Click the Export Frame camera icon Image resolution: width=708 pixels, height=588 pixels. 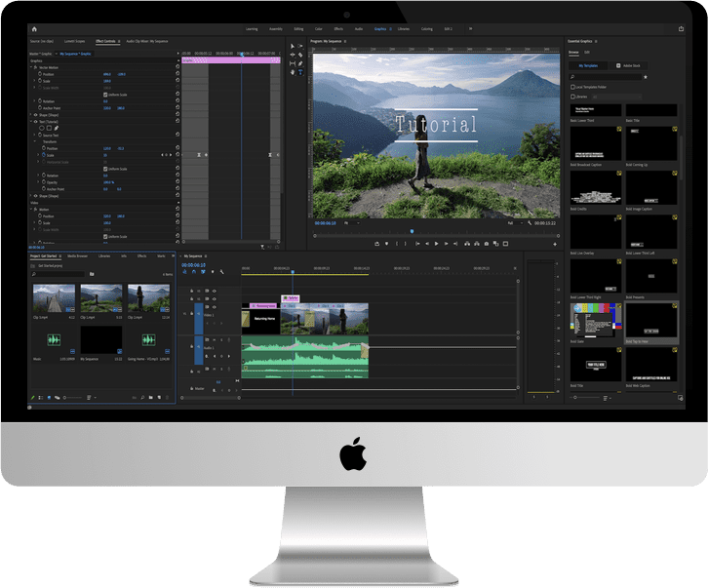(487, 244)
